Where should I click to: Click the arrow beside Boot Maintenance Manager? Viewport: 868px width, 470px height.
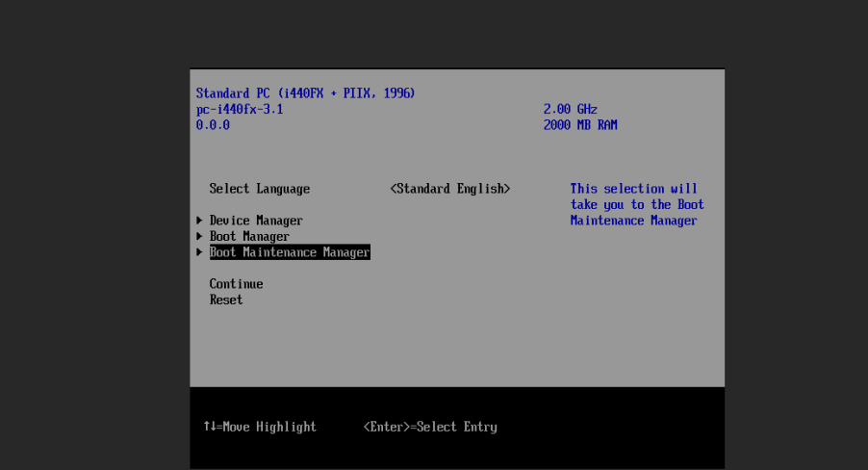[199, 252]
